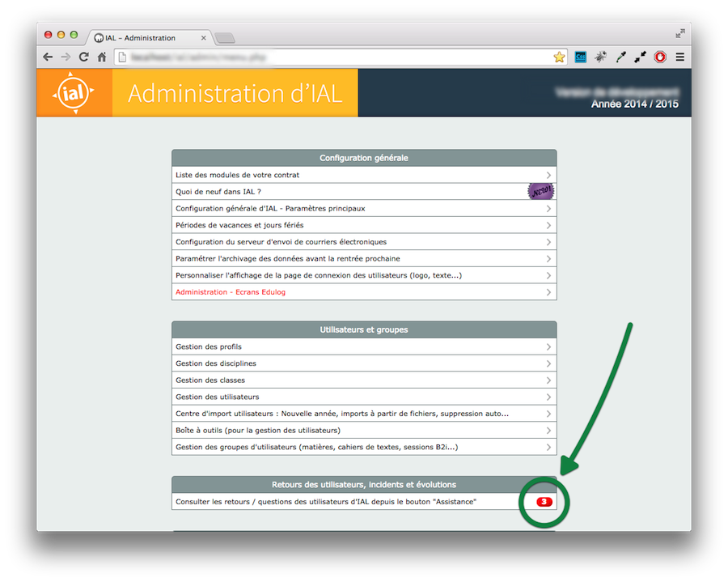Navigate back in browser history
This screenshot has width=728, height=582.
[x=48, y=57]
